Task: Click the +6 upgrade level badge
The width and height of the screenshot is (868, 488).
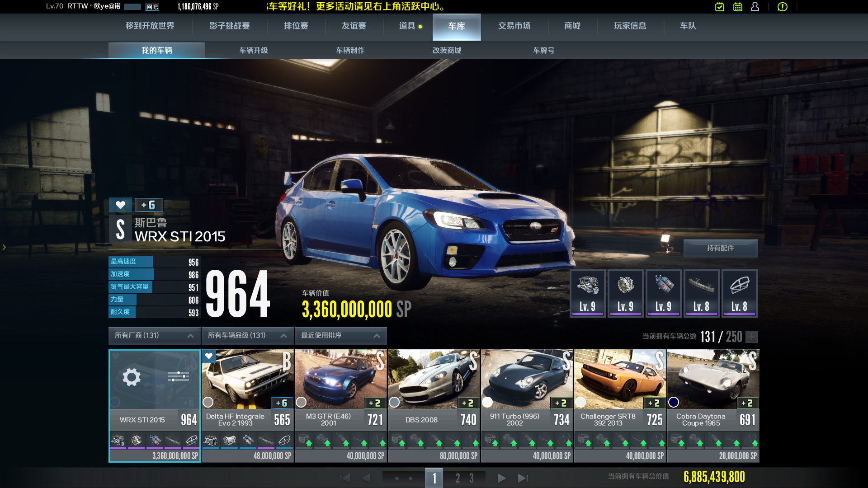Action: click(149, 205)
